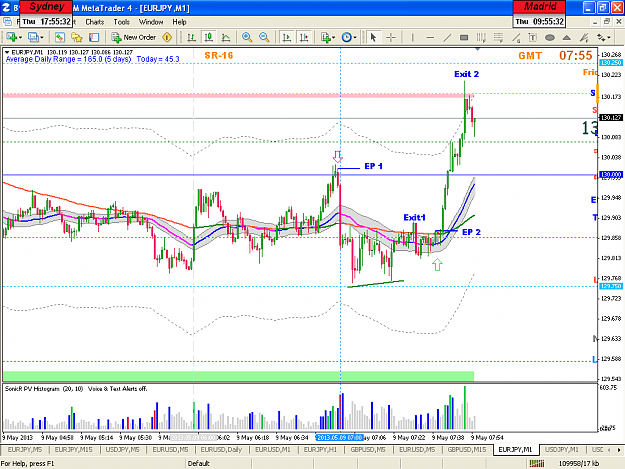Screen dimensions: 625x469
Task: Expand the Arrows tool dropdown arrow
Action: pos(608,37)
